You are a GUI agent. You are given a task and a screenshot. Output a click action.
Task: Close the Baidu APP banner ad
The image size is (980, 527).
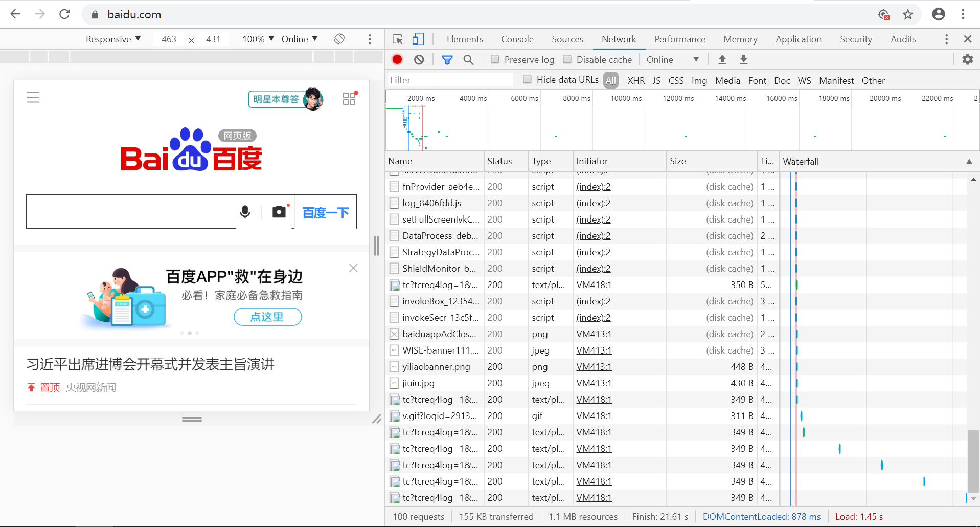tap(353, 268)
